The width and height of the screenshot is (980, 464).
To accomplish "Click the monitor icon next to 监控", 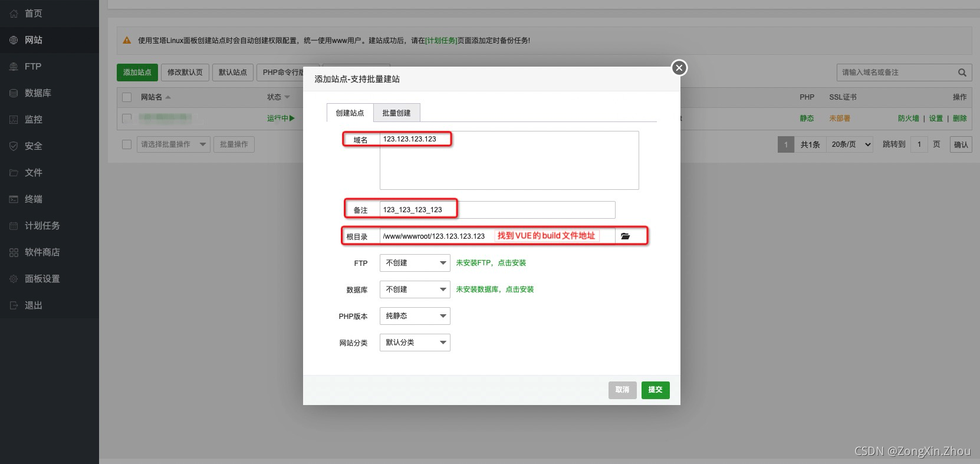I will [x=14, y=120].
